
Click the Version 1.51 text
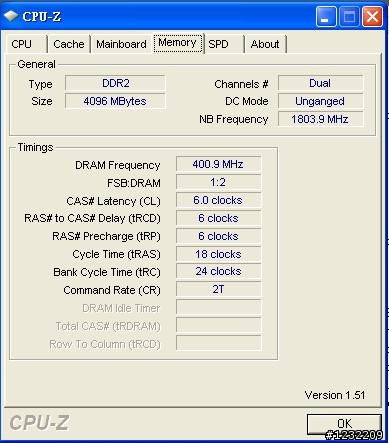point(335,395)
